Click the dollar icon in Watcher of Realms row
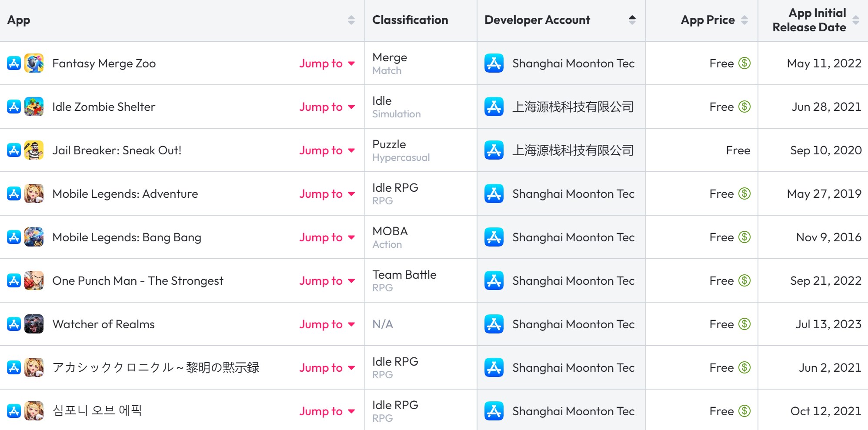 [x=744, y=324]
